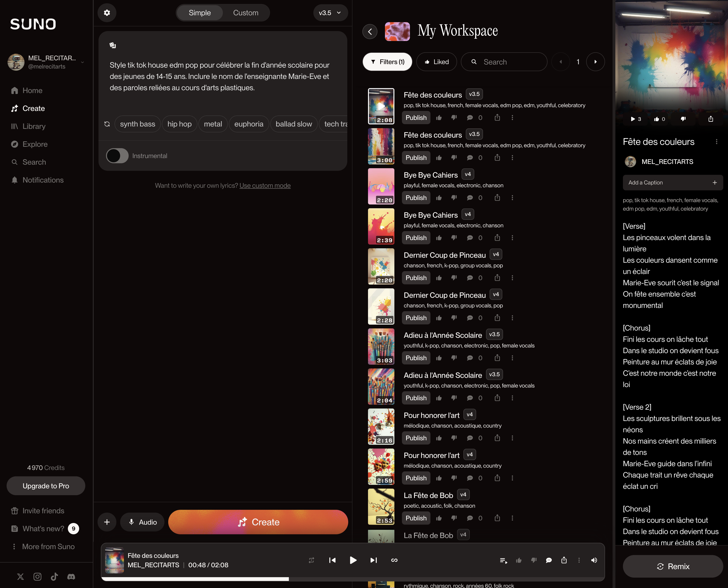The width and height of the screenshot is (728, 588).
Task: Skip to next track
Action: pyautogui.click(x=373, y=560)
